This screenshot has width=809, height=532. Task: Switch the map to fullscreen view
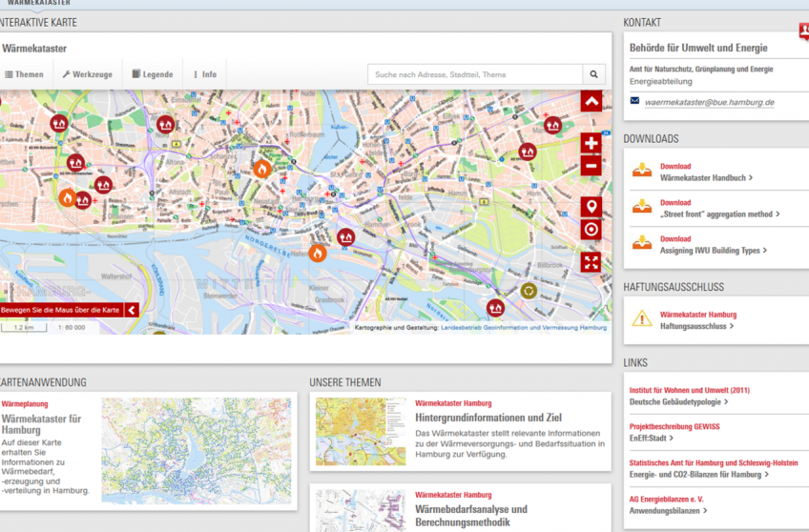(591, 261)
